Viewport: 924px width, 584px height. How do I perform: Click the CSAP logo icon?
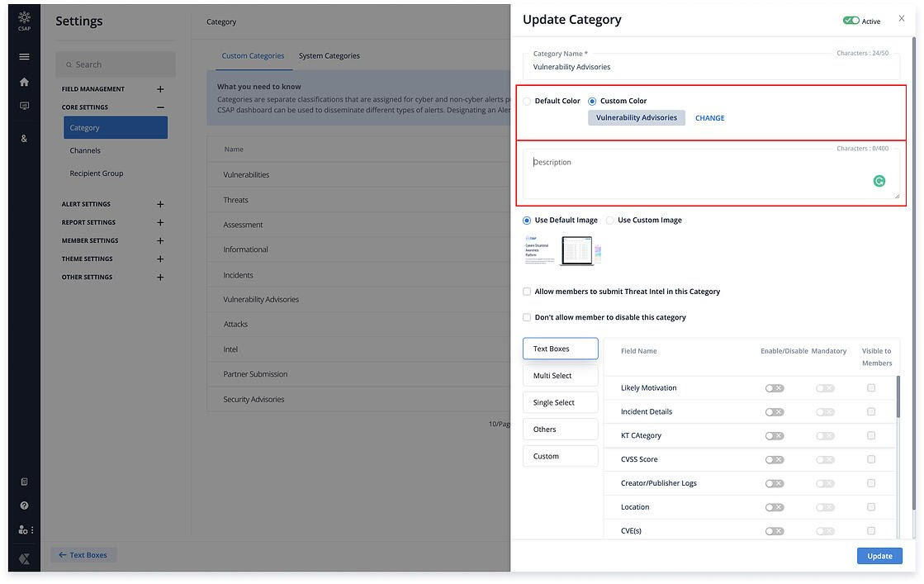(24, 19)
